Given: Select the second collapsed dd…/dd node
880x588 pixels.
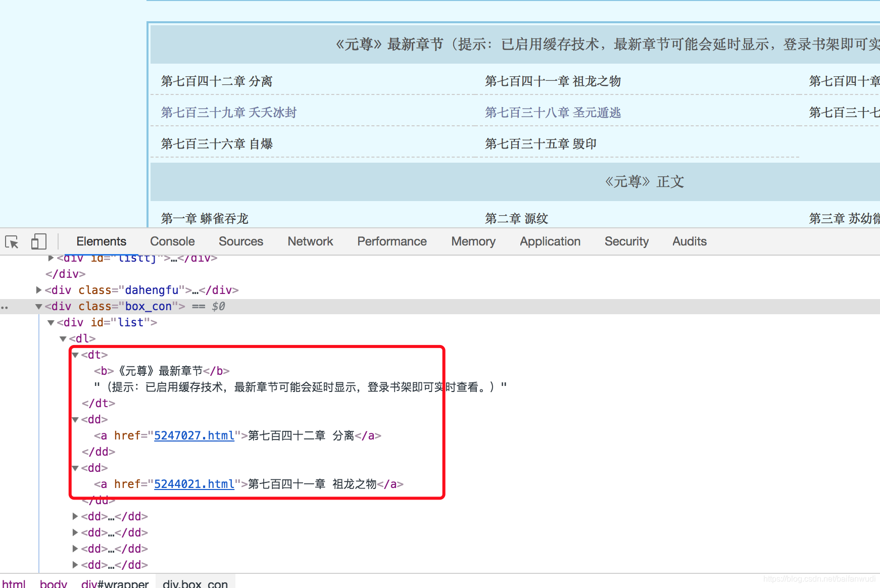Looking at the screenshot, I should 114,532.
